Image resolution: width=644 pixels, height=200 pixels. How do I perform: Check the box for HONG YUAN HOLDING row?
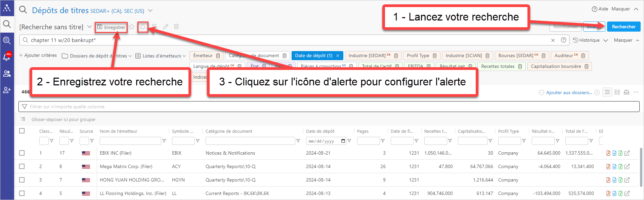point(22,180)
